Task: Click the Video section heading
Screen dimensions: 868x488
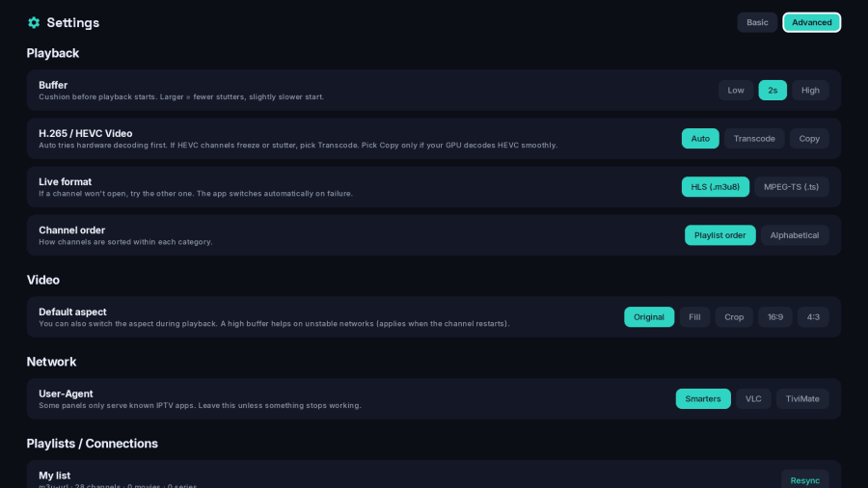Action: pos(43,280)
